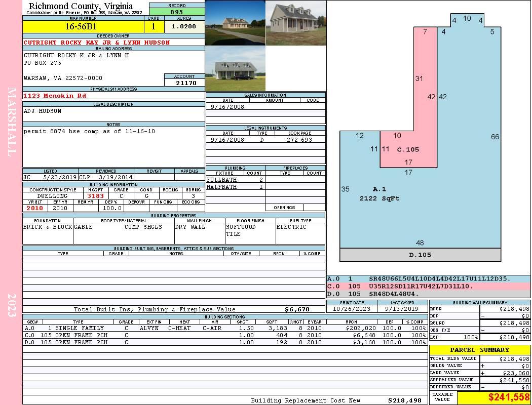Open the close-up house front photo
This screenshot has width=532, height=405.
tap(295, 23)
